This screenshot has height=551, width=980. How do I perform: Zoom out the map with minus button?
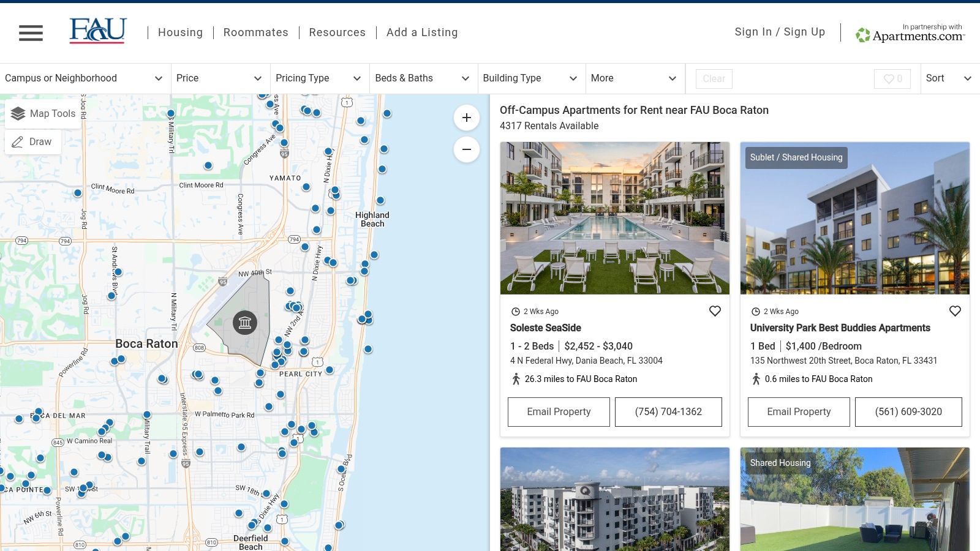click(x=467, y=149)
